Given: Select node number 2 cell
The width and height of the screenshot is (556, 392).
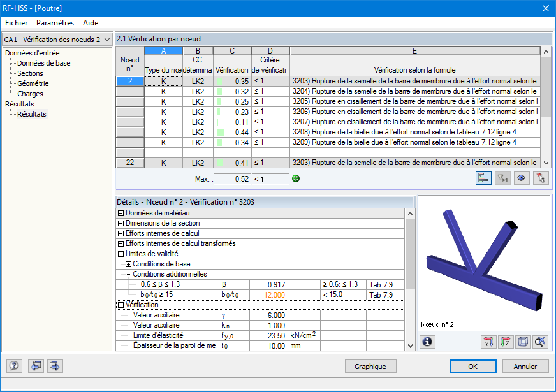Looking at the screenshot, I should click(130, 81).
